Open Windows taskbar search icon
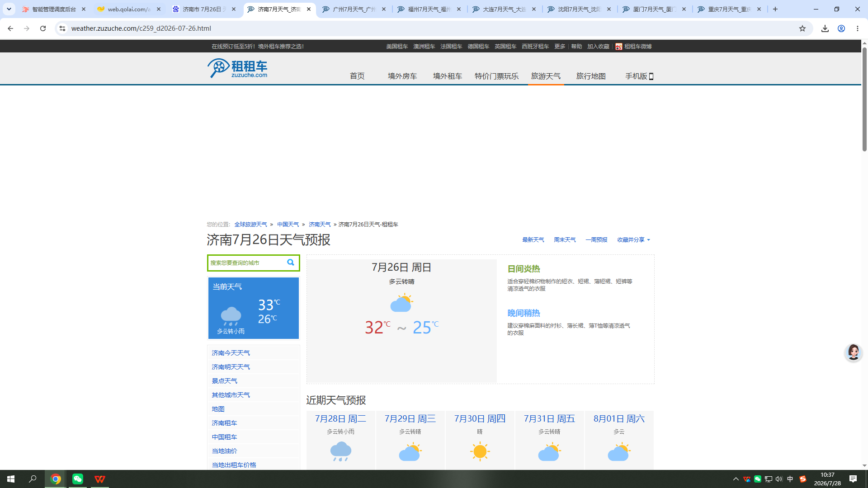Image resolution: width=868 pixels, height=488 pixels. (33, 479)
